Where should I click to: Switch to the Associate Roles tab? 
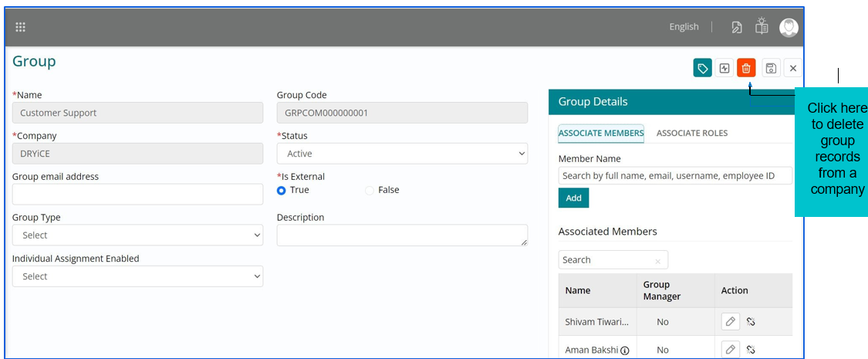tap(691, 133)
